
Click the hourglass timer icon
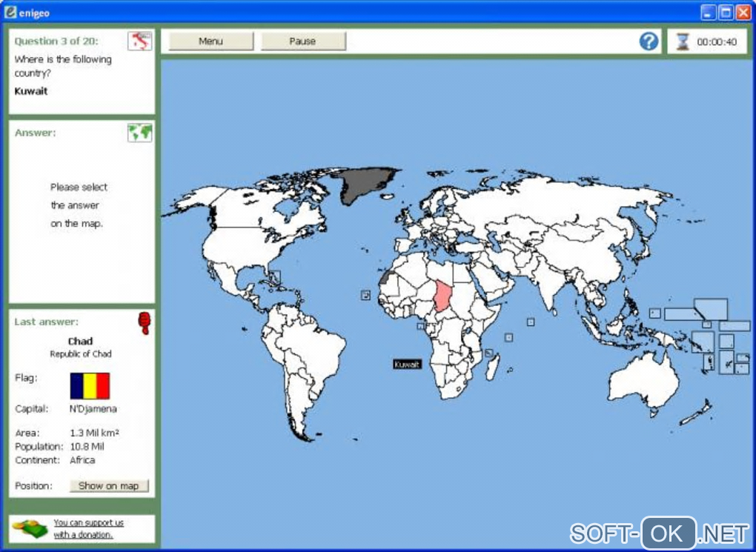tap(682, 42)
